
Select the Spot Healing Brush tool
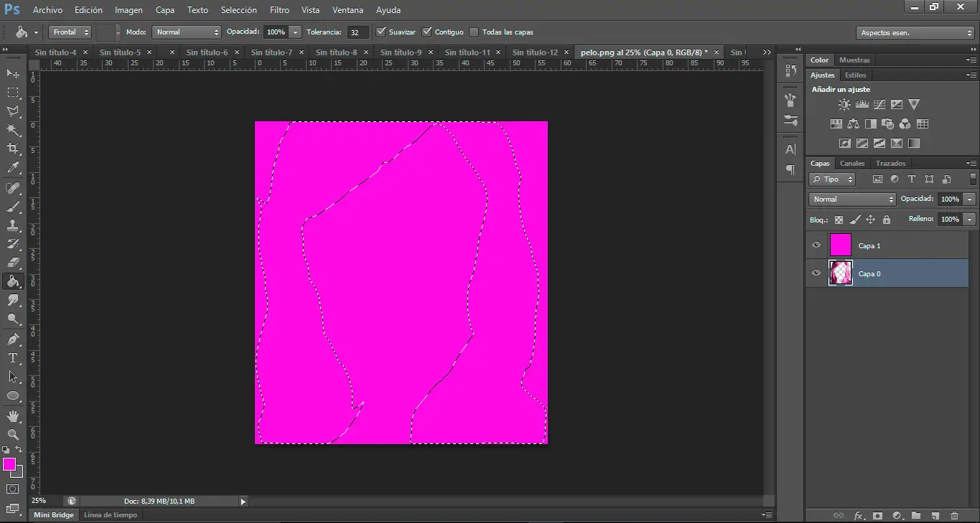click(13, 188)
